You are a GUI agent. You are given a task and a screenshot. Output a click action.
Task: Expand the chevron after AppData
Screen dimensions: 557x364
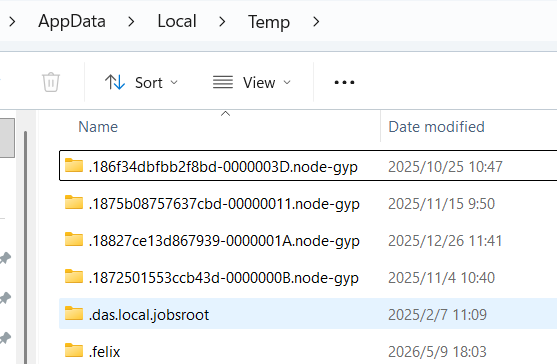(131, 22)
